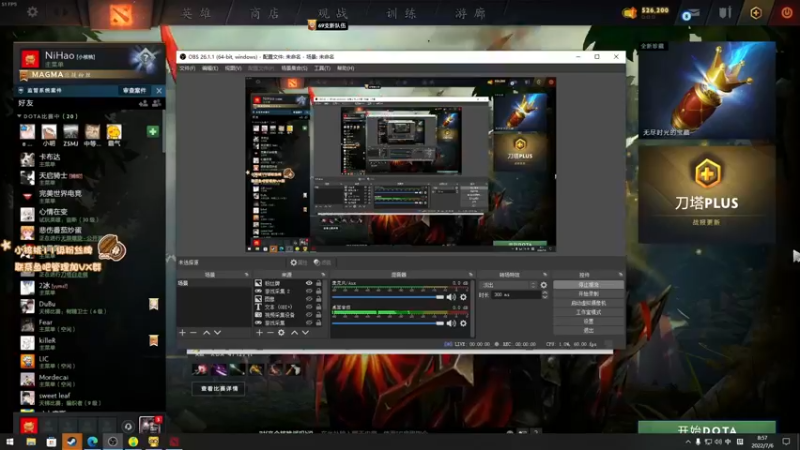Select friend 卡布达 in friends list
This screenshot has width=800, height=450.
(x=92, y=160)
